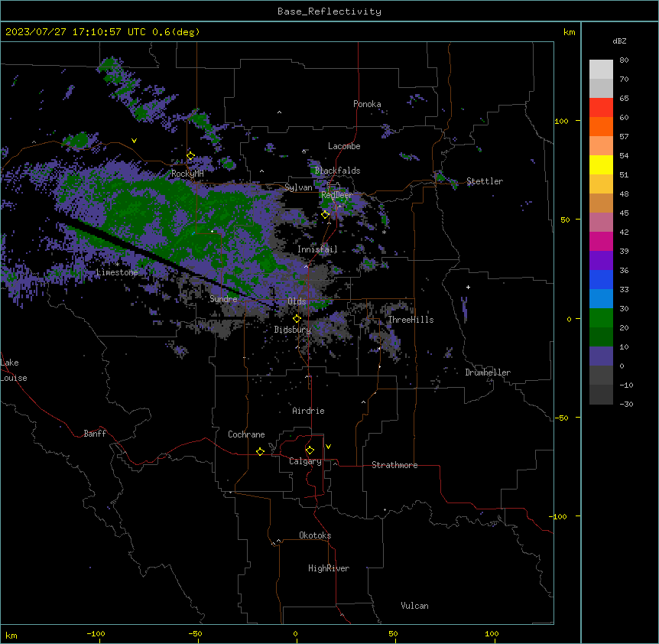Click the light gray 70-80 dBZ legend swatch
Viewport: 659px width, 644px height.
(x=601, y=70)
